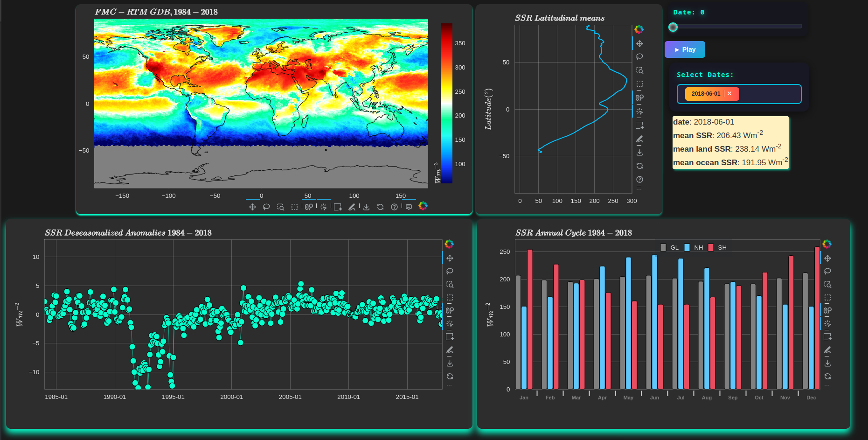Reset the map plot view

click(380, 207)
